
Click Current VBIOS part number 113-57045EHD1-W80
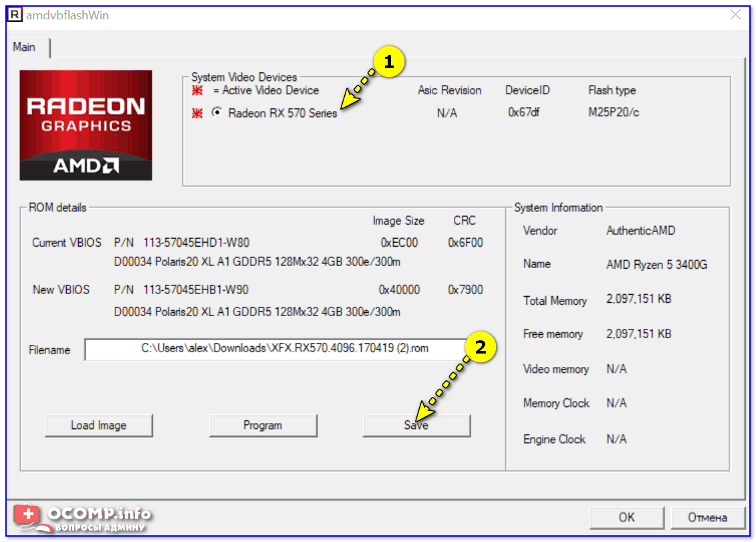pos(197,243)
